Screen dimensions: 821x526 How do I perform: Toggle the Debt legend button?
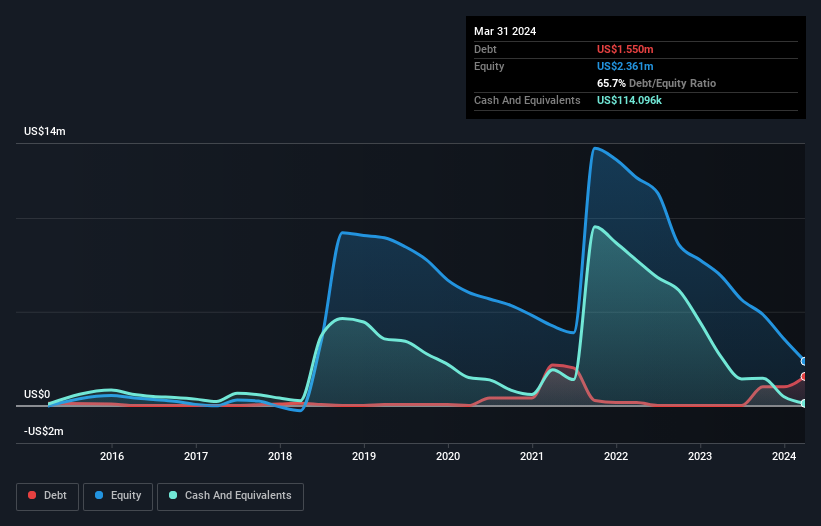(x=48, y=496)
